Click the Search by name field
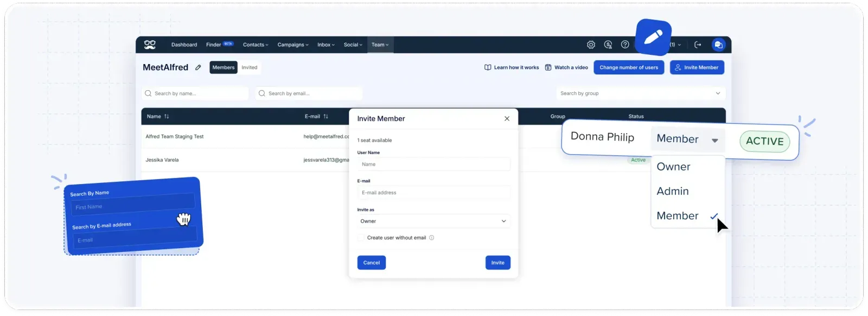 [x=195, y=93]
